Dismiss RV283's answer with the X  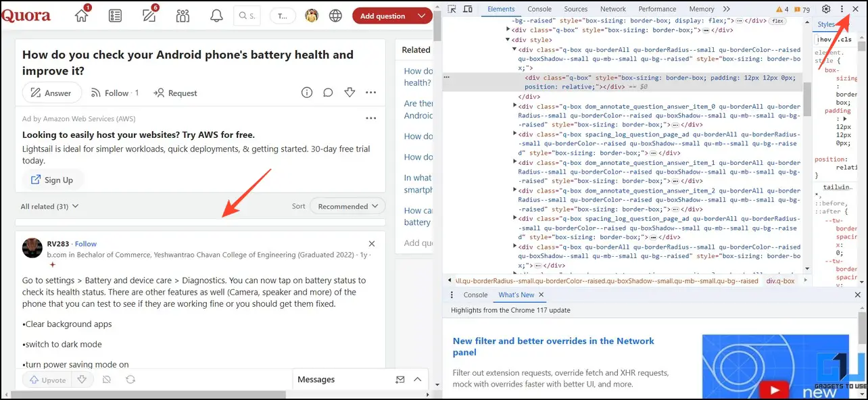(x=372, y=243)
